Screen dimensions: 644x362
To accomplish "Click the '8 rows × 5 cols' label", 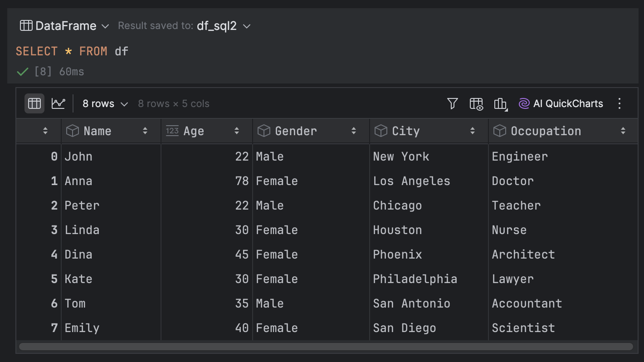I will (x=174, y=104).
